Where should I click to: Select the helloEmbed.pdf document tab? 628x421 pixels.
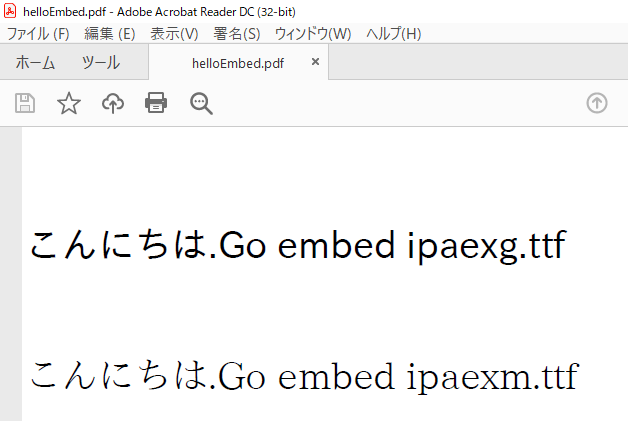click(238, 63)
